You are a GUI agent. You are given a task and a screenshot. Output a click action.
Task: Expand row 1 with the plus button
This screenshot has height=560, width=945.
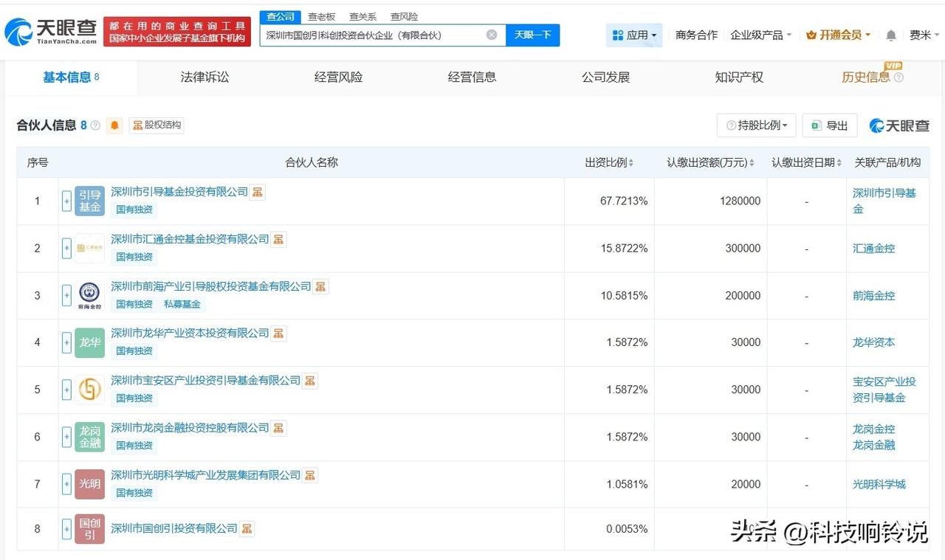(x=66, y=201)
